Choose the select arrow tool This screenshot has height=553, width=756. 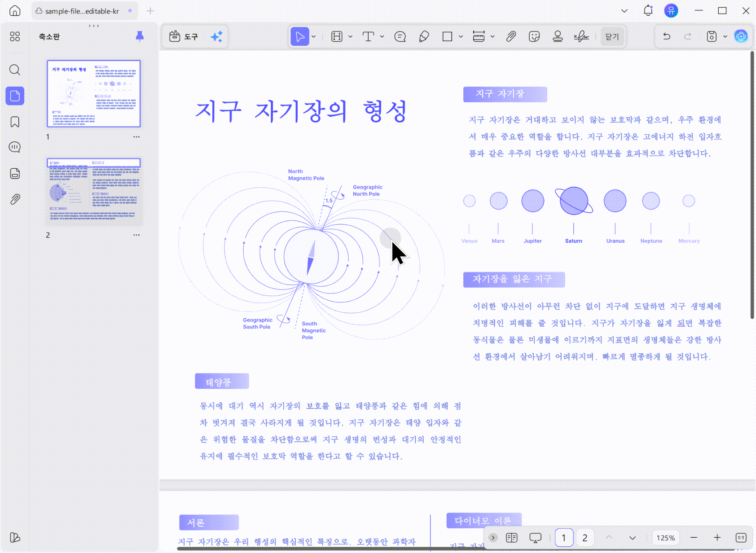click(x=299, y=36)
